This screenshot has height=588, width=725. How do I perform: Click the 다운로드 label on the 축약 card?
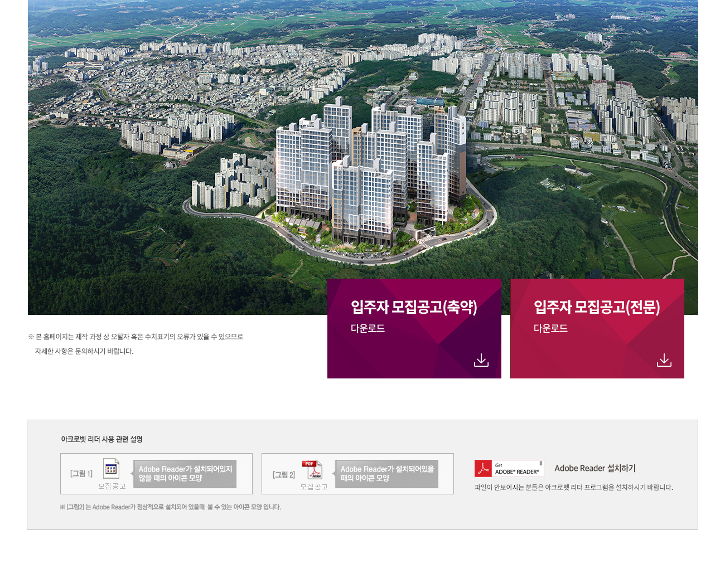(368, 329)
